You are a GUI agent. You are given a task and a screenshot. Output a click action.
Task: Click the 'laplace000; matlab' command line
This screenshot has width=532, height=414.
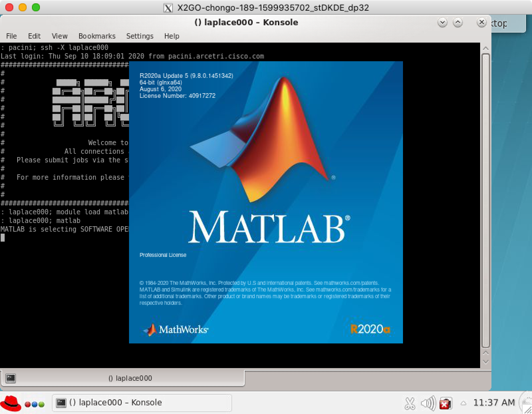[41, 220]
